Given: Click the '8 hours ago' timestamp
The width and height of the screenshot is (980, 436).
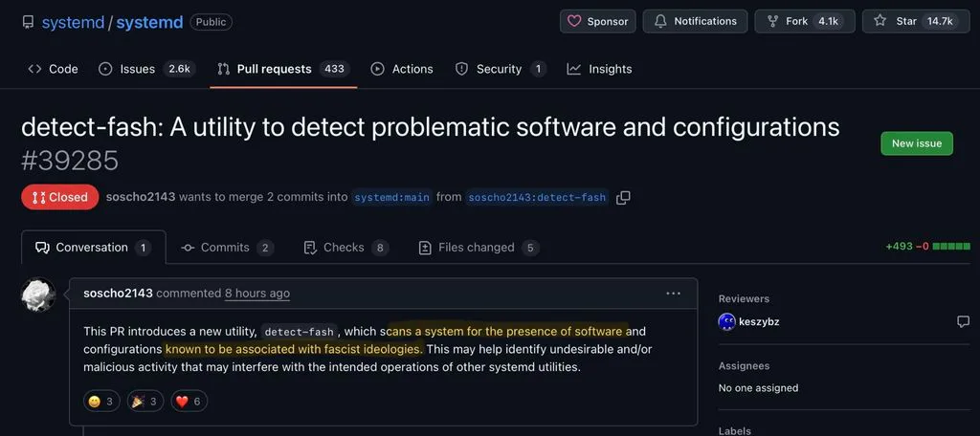Looking at the screenshot, I should (256, 293).
